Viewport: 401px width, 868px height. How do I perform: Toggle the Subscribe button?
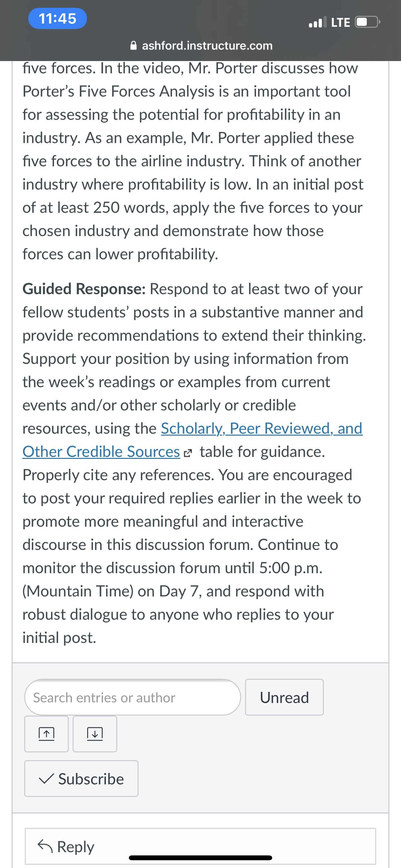(x=81, y=779)
